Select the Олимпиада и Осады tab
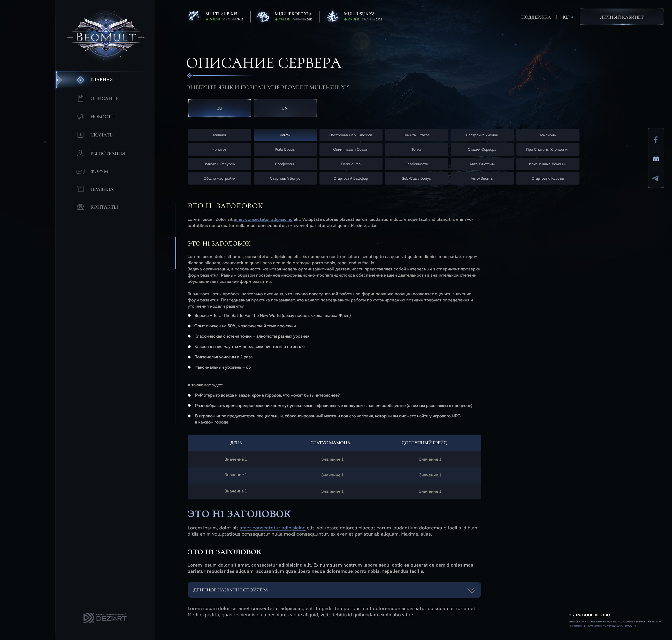Screen dimensions: 672x640 pos(351,149)
